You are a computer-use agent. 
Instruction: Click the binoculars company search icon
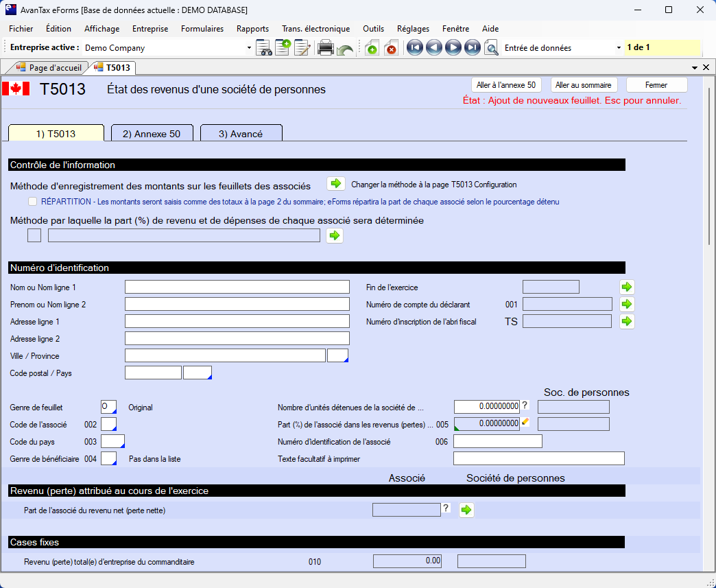click(x=264, y=48)
